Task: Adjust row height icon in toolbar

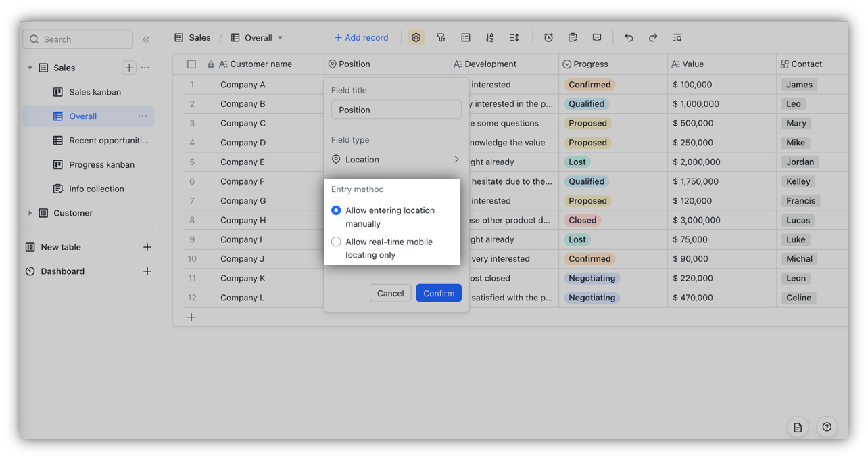Action: pos(514,38)
